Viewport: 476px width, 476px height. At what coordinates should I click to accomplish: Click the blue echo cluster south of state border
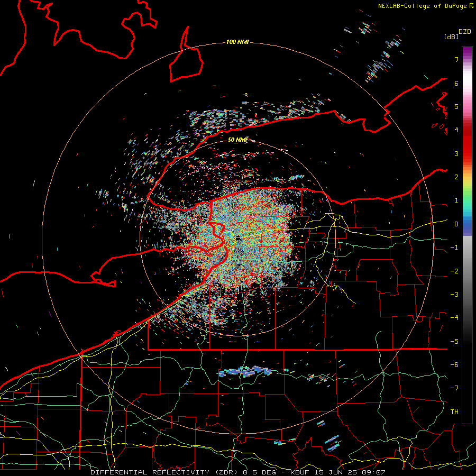(245, 371)
